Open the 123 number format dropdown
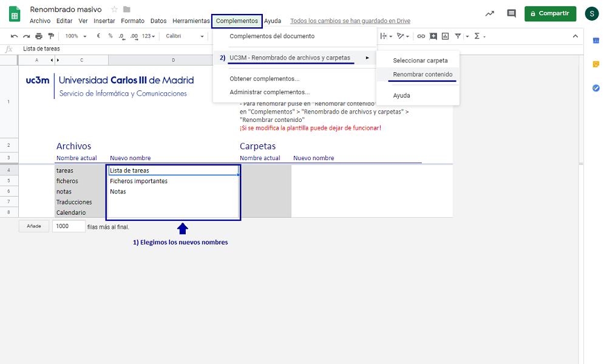The image size is (607, 364). pos(148,36)
